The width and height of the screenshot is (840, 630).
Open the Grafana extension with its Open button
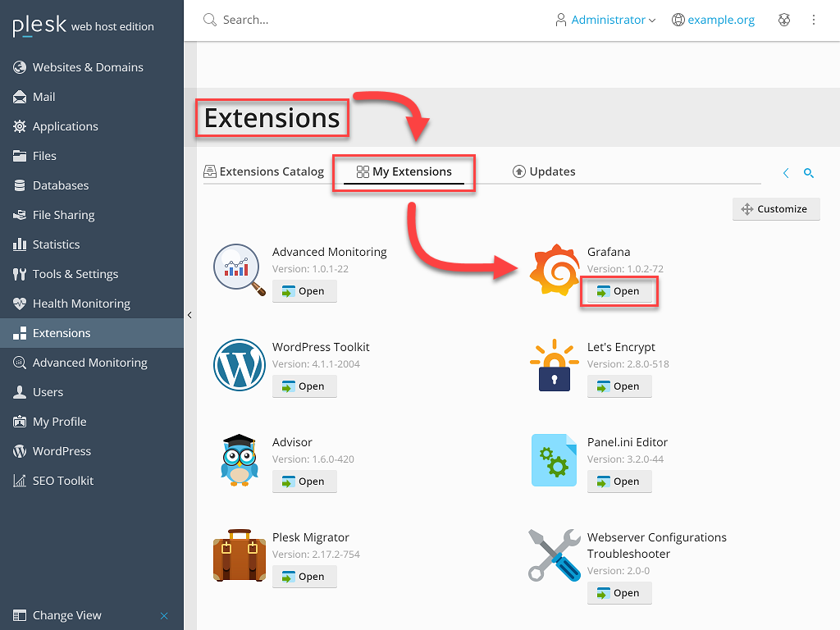(x=619, y=291)
